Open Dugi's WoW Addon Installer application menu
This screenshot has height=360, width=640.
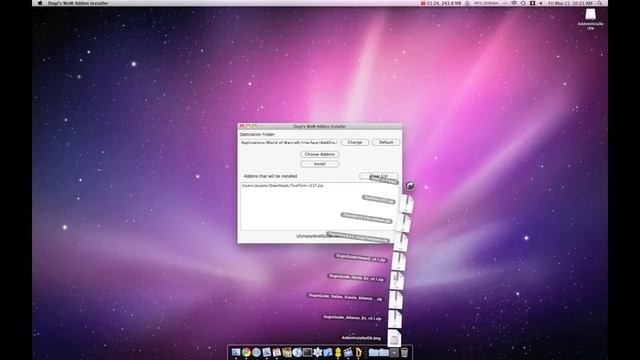78,3
